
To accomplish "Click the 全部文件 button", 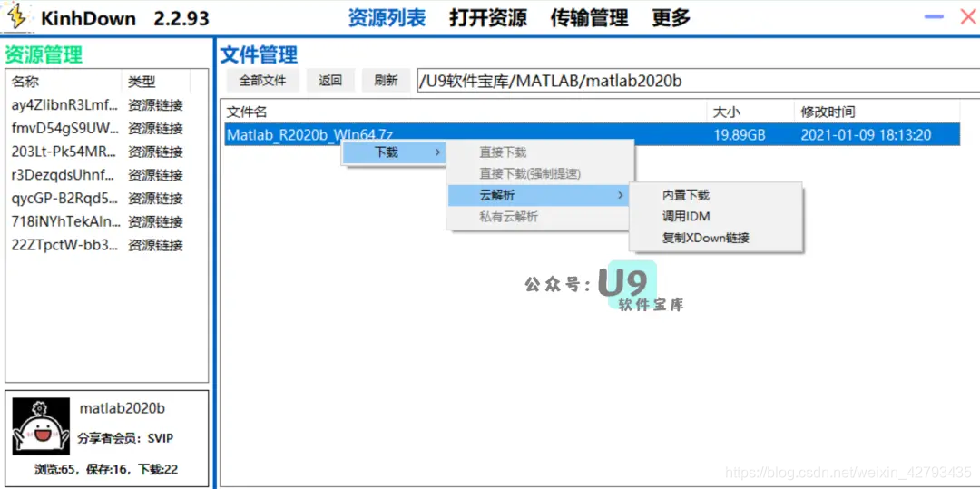I will tap(262, 81).
